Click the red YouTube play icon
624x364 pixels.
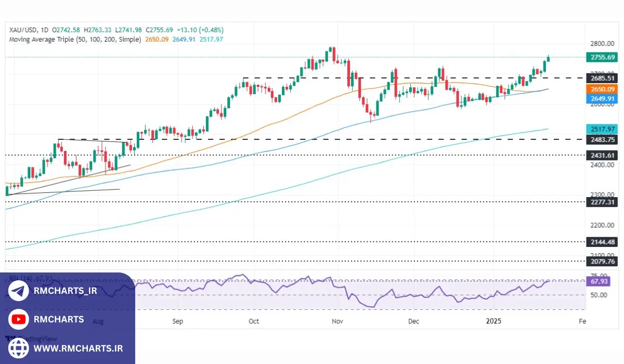[19, 319]
